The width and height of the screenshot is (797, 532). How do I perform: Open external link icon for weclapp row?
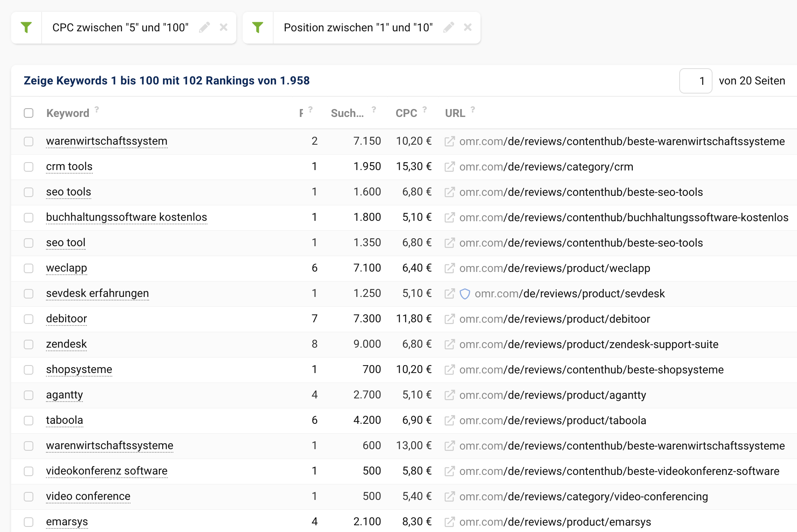point(449,268)
